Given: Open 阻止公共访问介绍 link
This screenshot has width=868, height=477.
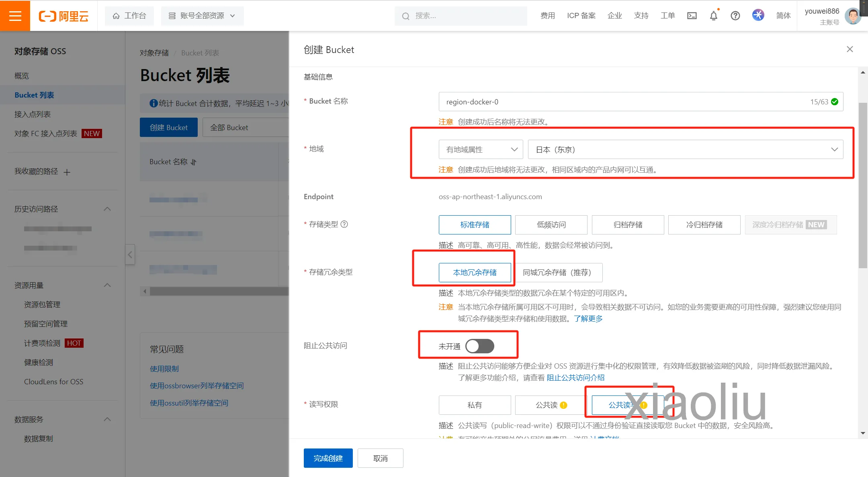Looking at the screenshot, I should pos(575,377).
